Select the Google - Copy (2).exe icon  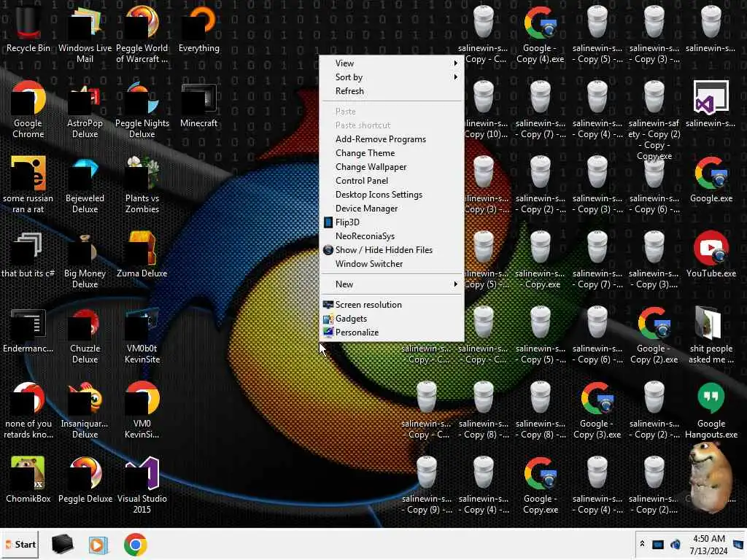tap(654, 335)
